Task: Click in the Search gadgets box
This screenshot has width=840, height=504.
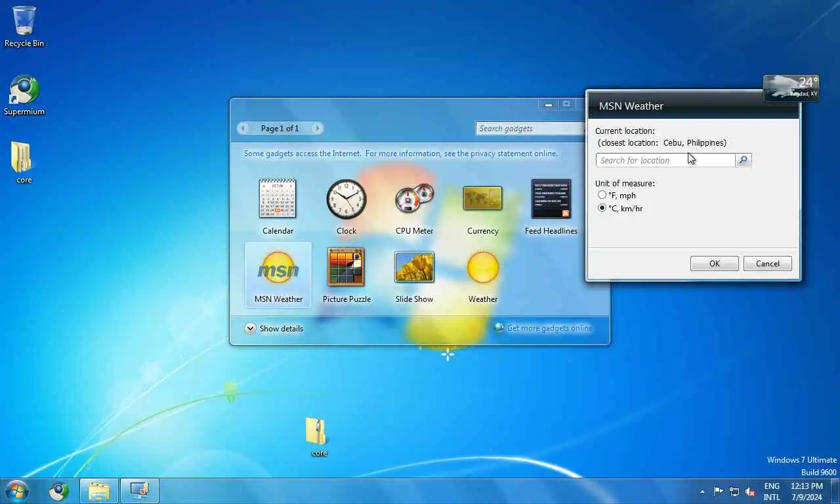Action: tap(530, 129)
